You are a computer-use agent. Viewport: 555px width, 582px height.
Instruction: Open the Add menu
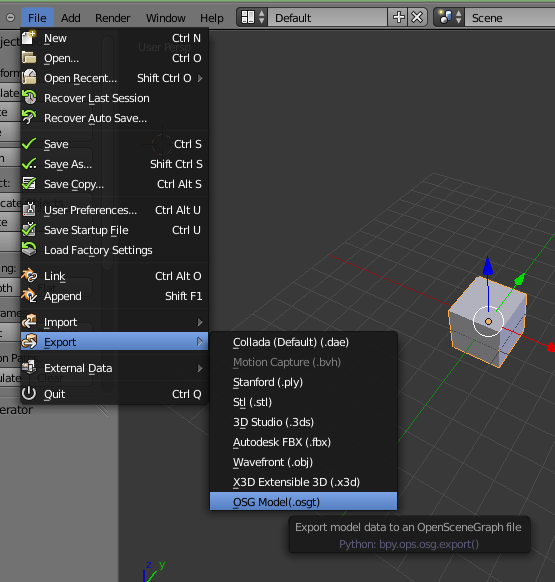pos(71,18)
